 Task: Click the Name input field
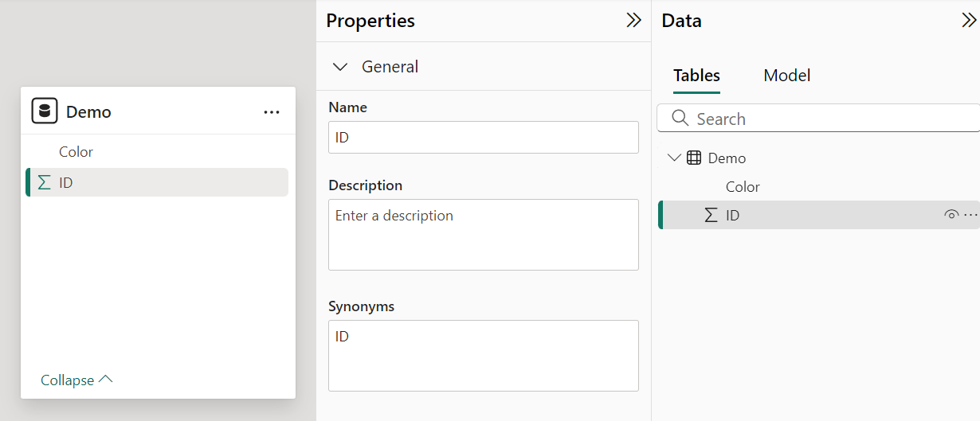click(483, 138)
